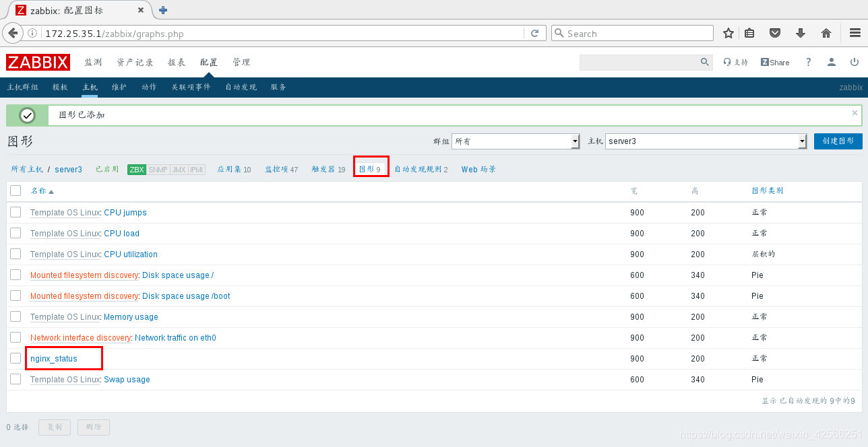Bookmark this page with the star icon
The image size is (868, 447).
pyautogui.click(x=728, y=33)
